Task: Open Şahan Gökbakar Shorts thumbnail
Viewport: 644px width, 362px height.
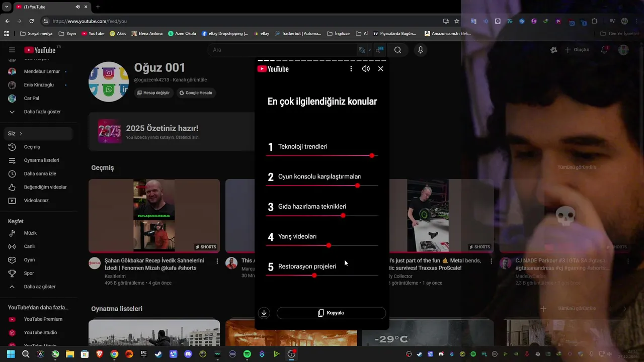Action: [154, 216]
